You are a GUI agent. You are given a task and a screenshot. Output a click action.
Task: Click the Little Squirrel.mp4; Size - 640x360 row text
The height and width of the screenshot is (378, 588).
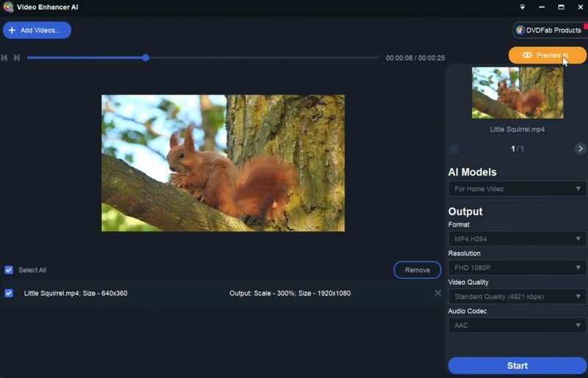[x=76, y=293]
